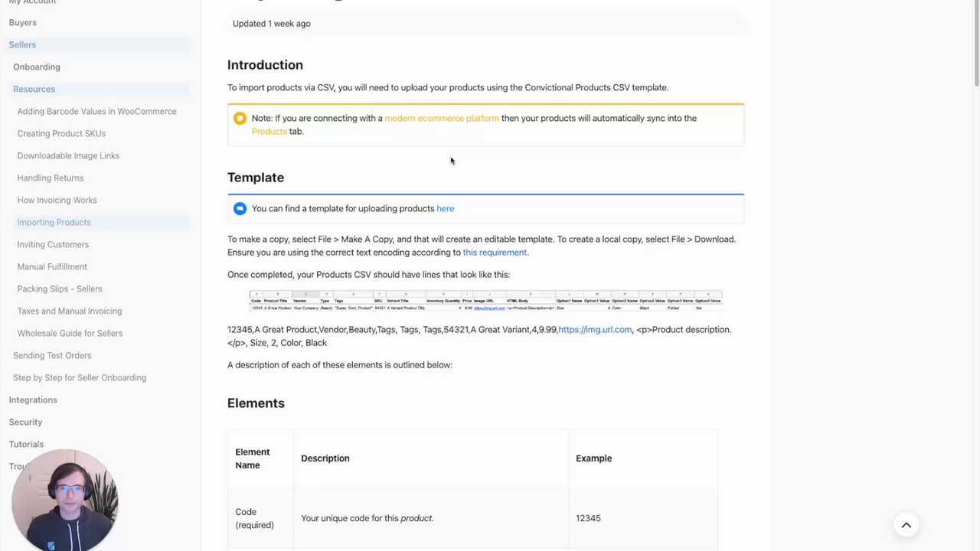Select 'Importing Products' in sidebar
Screen dimensions: 980x551
(54, 222)
